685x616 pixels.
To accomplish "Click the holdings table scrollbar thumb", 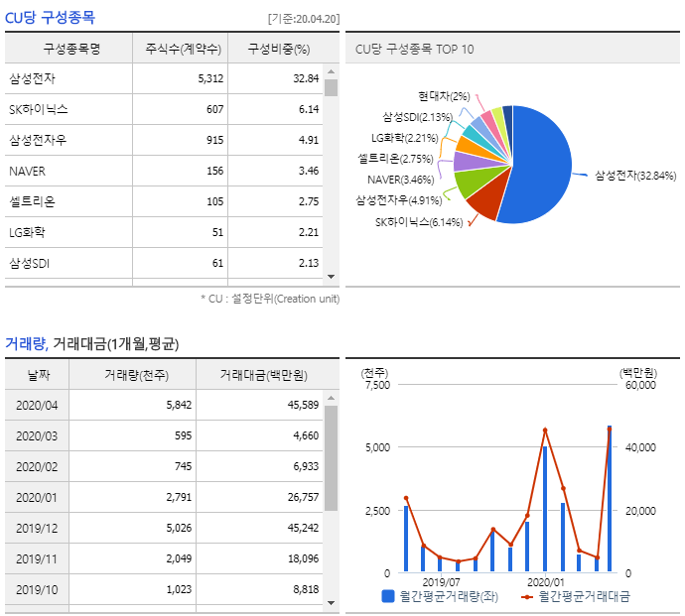I will 331,87.
